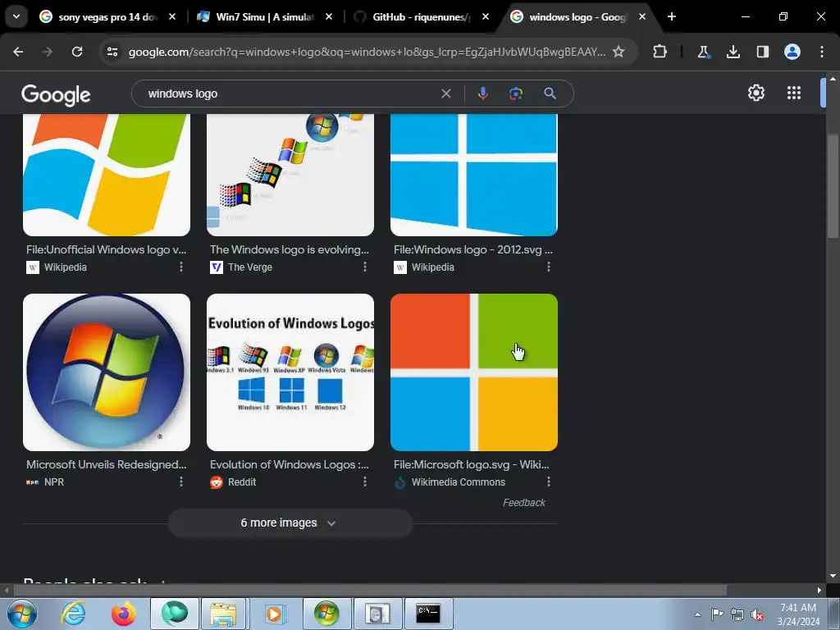
Task: Expand the tab search dropdown arrow
Action: pos(16,16)
